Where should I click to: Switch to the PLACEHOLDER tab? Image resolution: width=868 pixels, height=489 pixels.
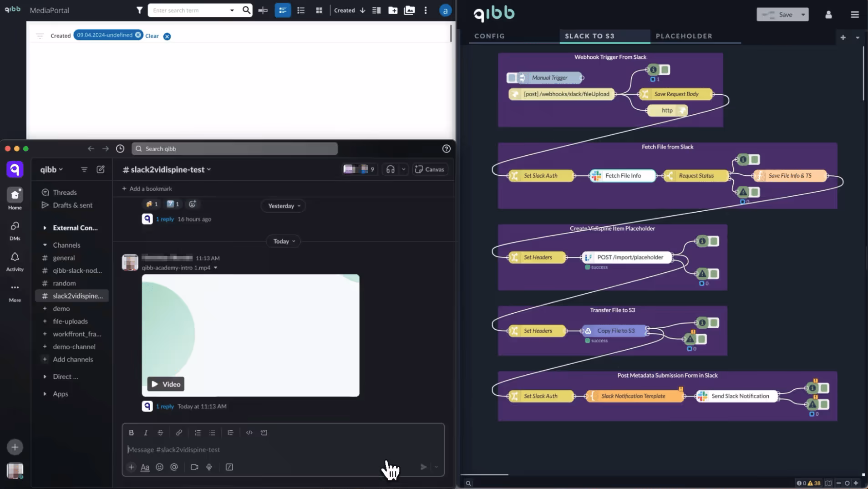684,36
